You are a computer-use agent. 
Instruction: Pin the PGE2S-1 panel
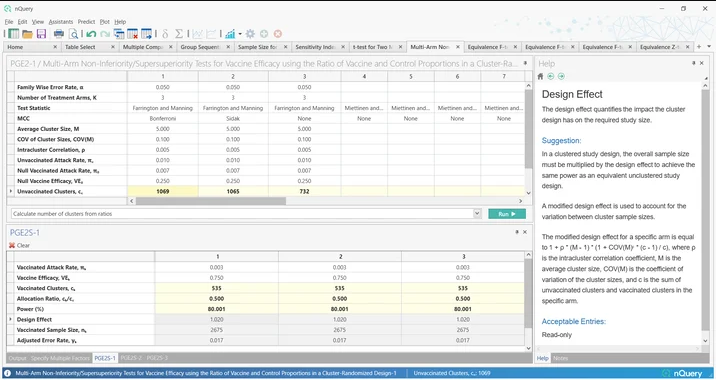coord(517,232)
